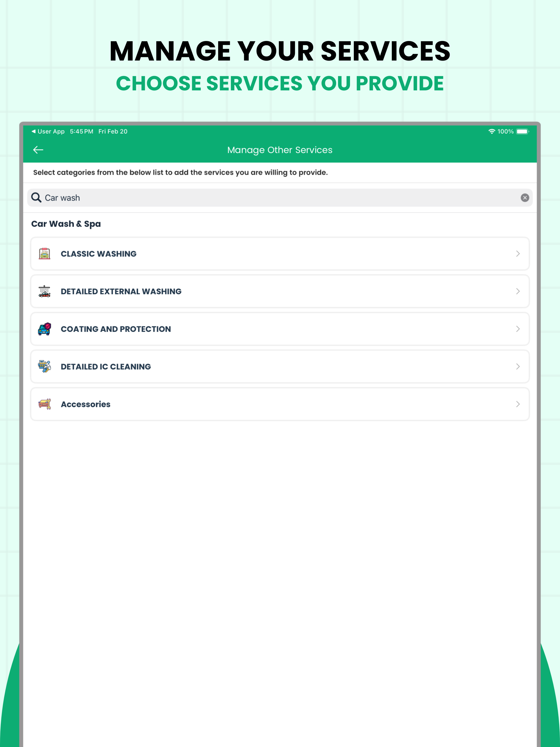Tap the back arrow icon
This screenshot has width=560, height=747.
coord(38,150)
